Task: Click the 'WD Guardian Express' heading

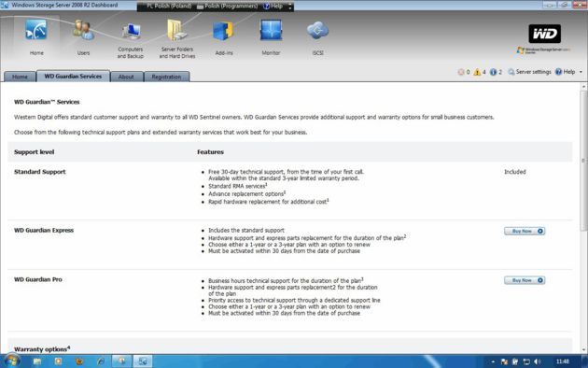Action: (x=44, y=231)
